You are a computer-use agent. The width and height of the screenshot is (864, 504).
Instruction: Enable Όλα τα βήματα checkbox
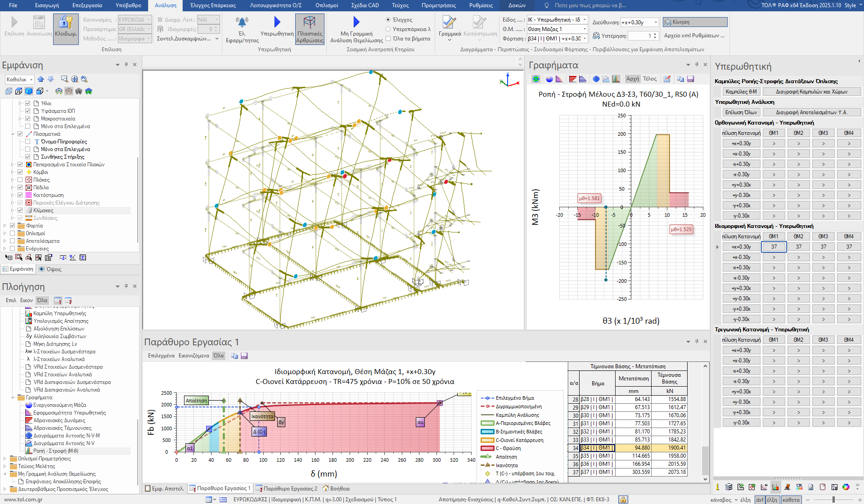(x=388, y=39)
